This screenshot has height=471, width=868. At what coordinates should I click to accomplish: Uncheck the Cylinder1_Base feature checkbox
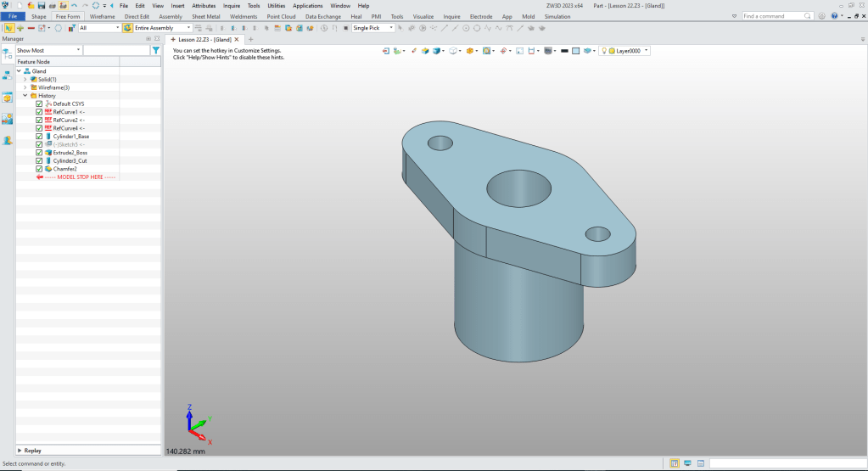pyautogui.click(x=39, y=137)
